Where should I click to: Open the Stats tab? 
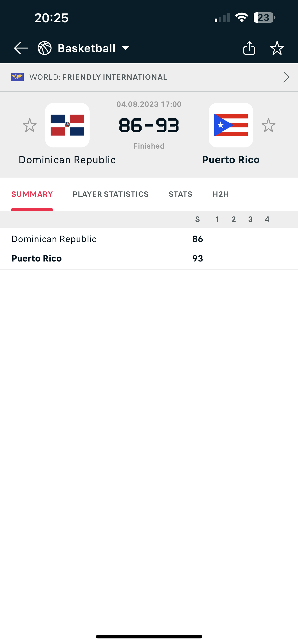pos(180,194)
